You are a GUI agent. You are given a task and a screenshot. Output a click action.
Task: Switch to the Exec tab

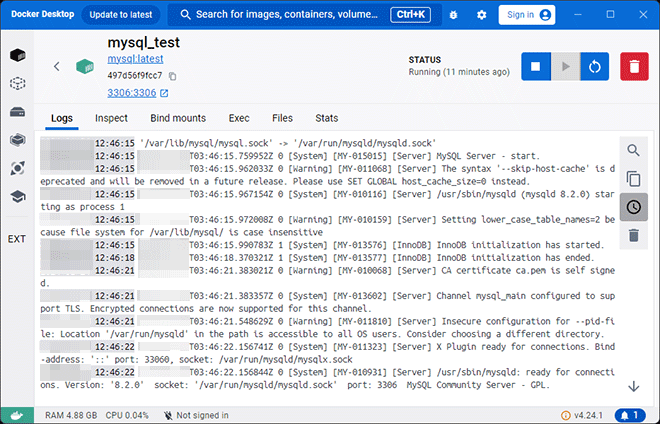tap(239, 118)
